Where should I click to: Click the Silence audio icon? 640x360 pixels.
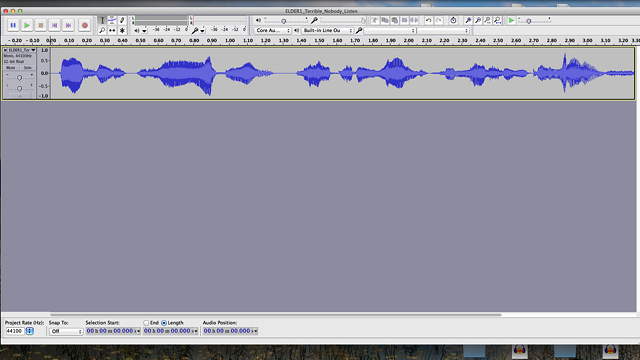pos(414,20)
